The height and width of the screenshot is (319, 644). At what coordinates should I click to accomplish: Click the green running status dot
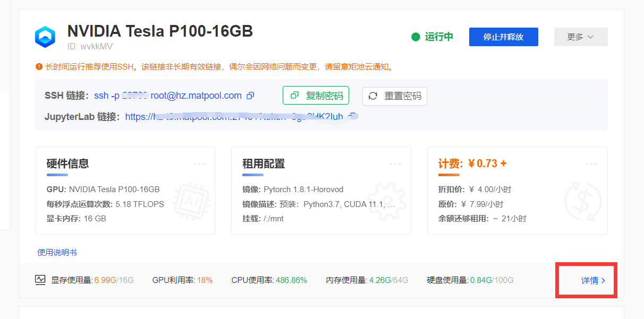click(x=416, y=37)
